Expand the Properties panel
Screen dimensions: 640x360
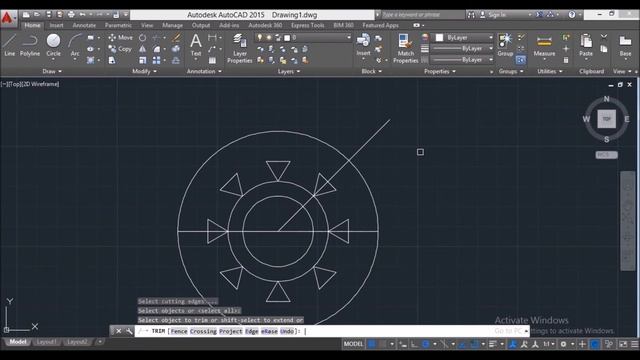pyautogui.click(x=440, y=71)
